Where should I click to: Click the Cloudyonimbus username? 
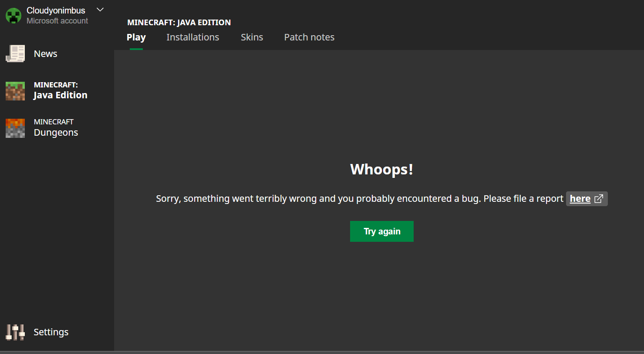click(56, 10)
